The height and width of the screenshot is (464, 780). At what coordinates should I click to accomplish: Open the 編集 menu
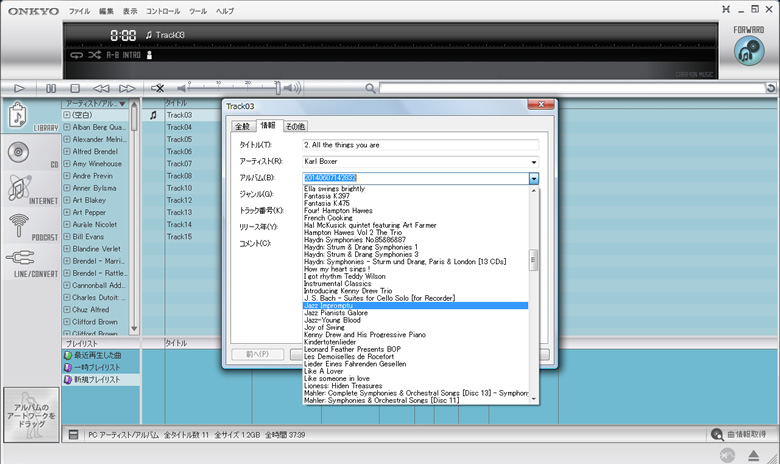[x=106, y=11]
